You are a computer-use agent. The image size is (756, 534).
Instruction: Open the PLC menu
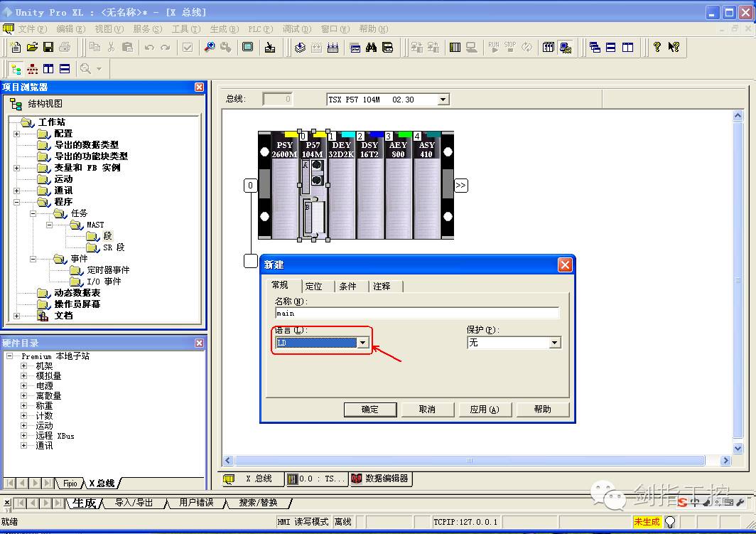point(260,29)
